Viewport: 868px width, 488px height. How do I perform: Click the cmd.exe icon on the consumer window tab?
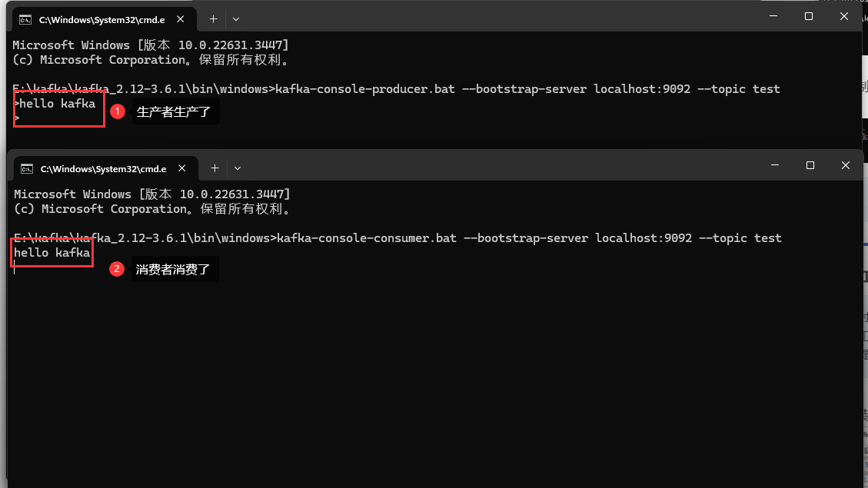click(x=26, y=168)
